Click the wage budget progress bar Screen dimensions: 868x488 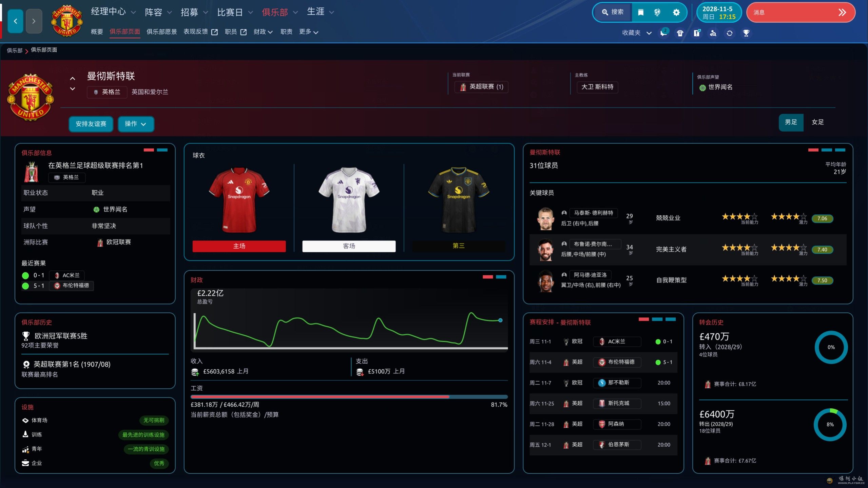[x=349, y=397]
